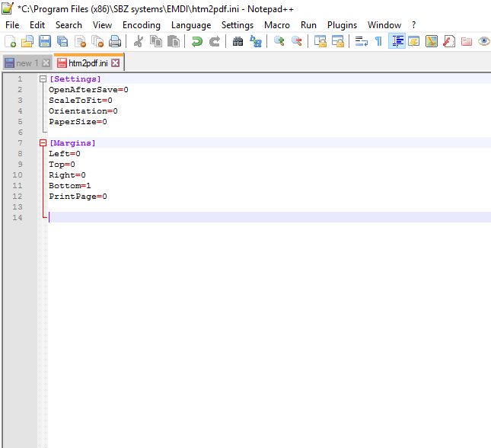Screen dimensions: 491x448
Task: Save the current file with Save icon
Action: [45, 41]
